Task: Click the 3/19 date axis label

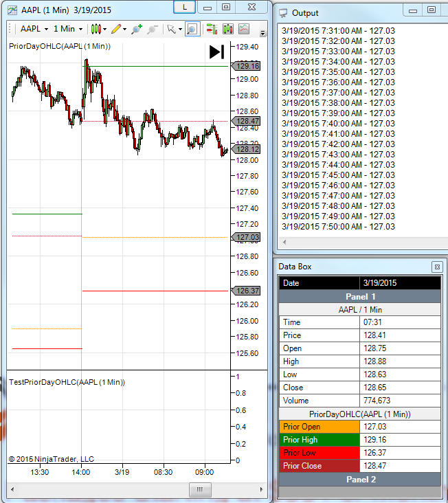Action: click(122, 472)
